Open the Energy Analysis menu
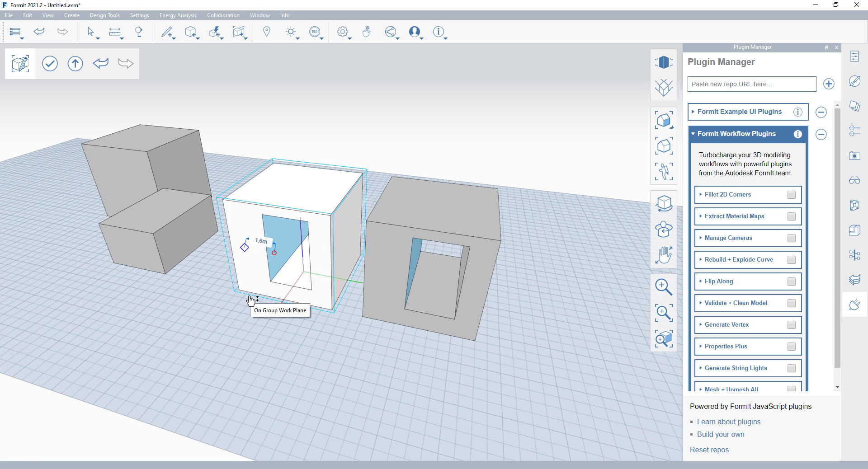This screenshot has width=868, height=469. [178, 15]
